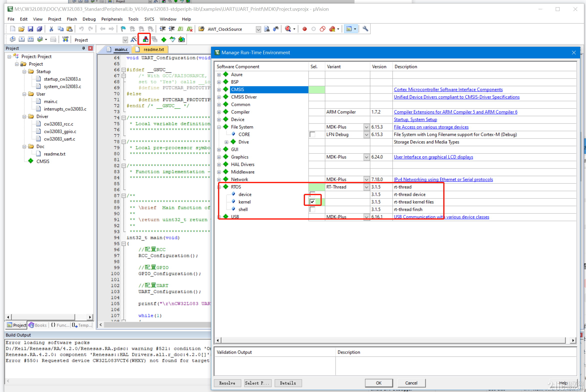Expand the Drive sub-component node
This screenshot has width=586, height=392.
click(226, 142)
